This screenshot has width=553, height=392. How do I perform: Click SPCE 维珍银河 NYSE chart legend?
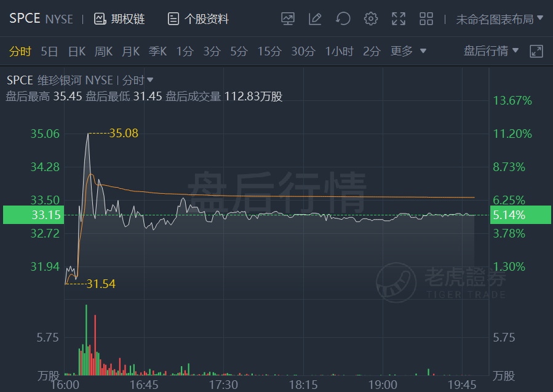tap(60, 81)
